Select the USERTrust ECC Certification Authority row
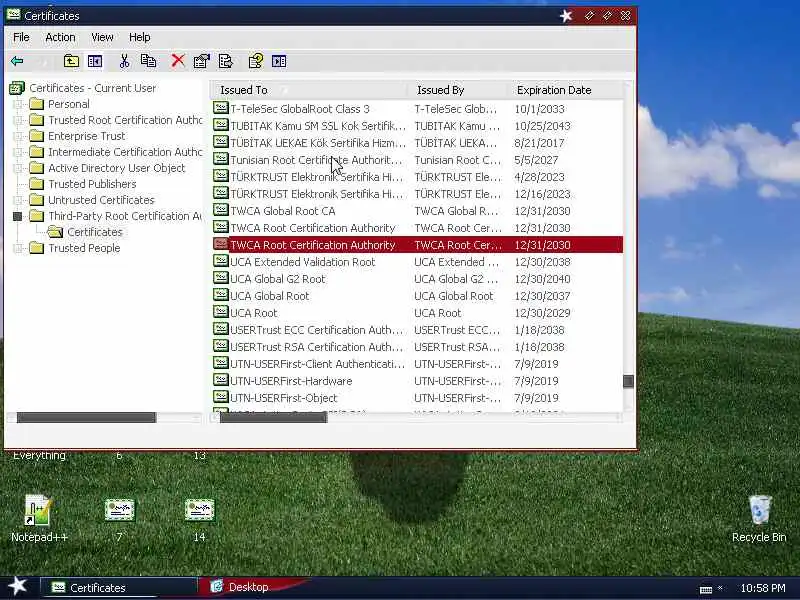The height and width of the screenshot is (600, 800). tap(417, 330)
